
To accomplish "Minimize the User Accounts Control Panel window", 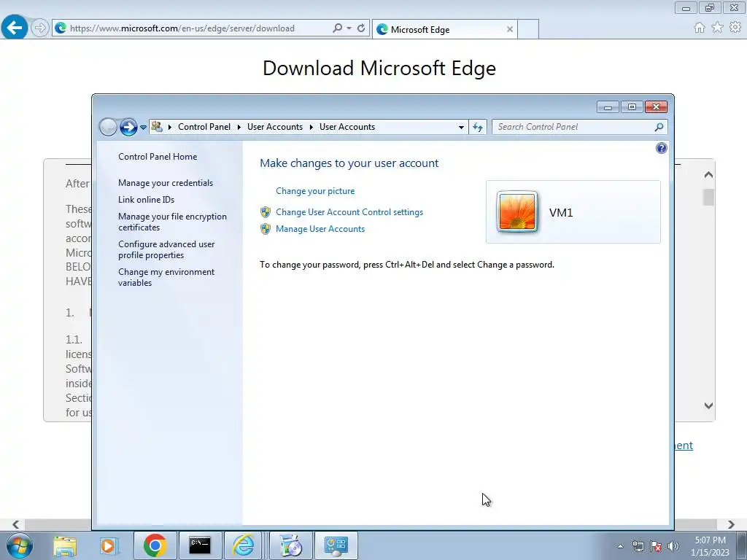I will (608, 107).
